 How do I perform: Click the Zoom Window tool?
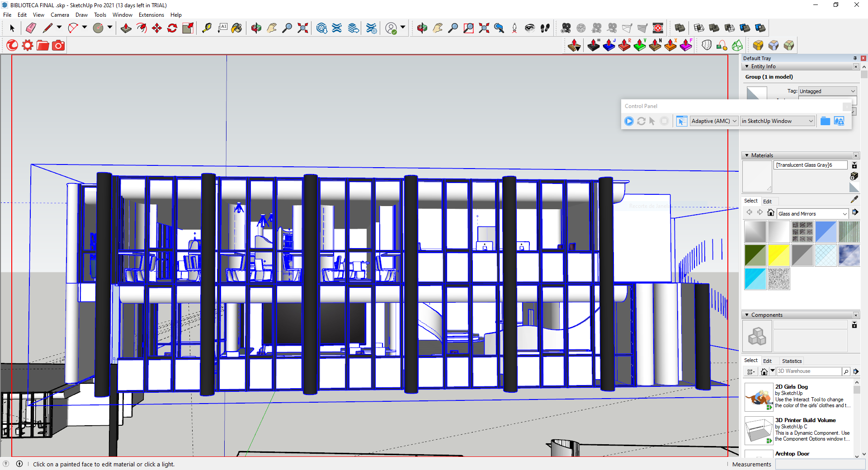click(x=468, y=28)
